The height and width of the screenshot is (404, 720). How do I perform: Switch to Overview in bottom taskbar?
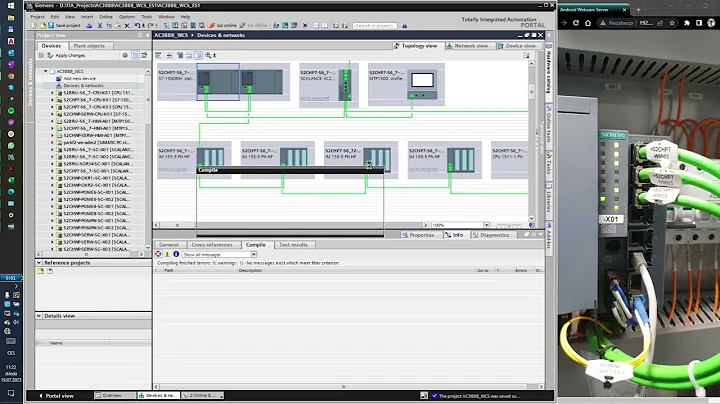point(115,395)
